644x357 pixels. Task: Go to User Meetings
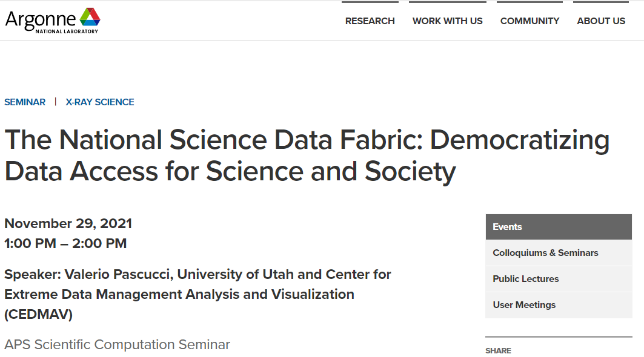point(559,305)
